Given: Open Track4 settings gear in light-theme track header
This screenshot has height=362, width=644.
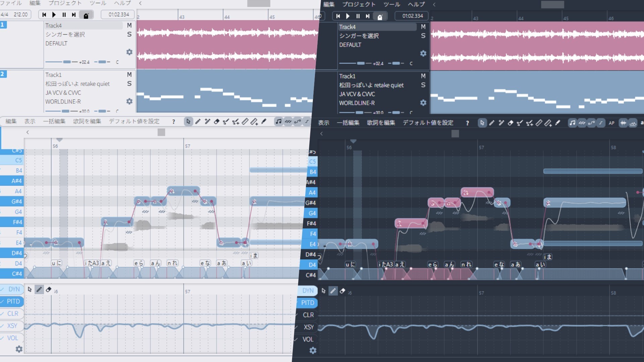Looking at the screenshot, I should tap(129, 52).
